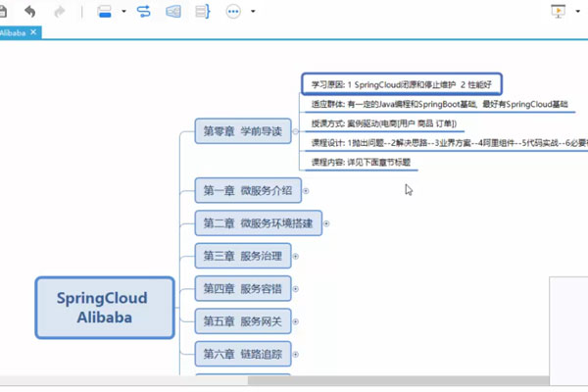Viewport: 588px width, 392px height.
Task: Select the 课程内容 subtopic
Action: coord(361,163)
